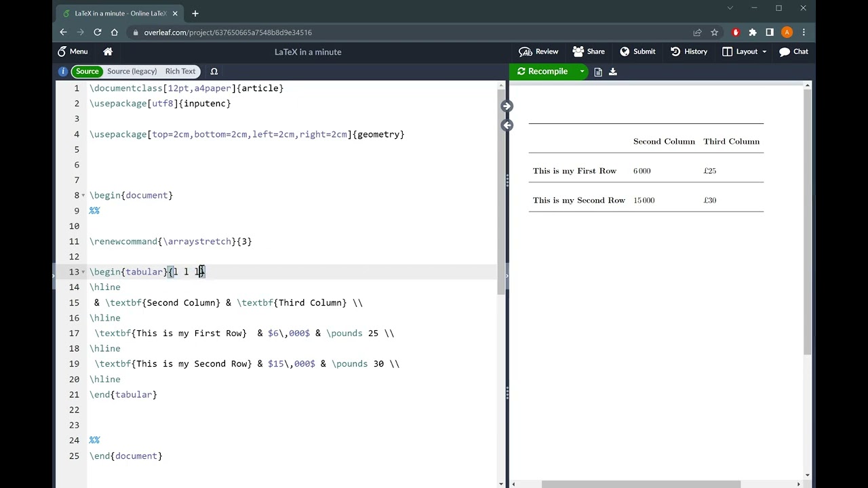Collapse the tabular fold on line 13
The image size is (868, 488).
point(83,272)
